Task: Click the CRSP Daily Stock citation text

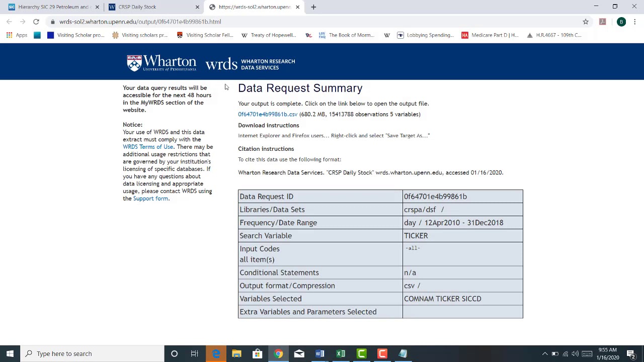Action: click(370, 172)
